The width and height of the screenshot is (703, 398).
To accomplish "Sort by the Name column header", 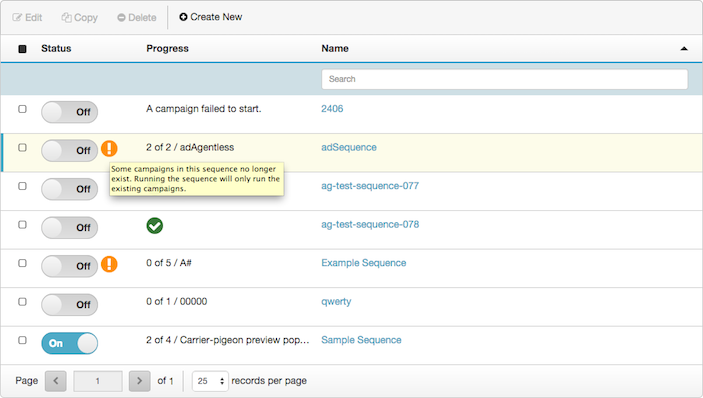I will [335, 48].
